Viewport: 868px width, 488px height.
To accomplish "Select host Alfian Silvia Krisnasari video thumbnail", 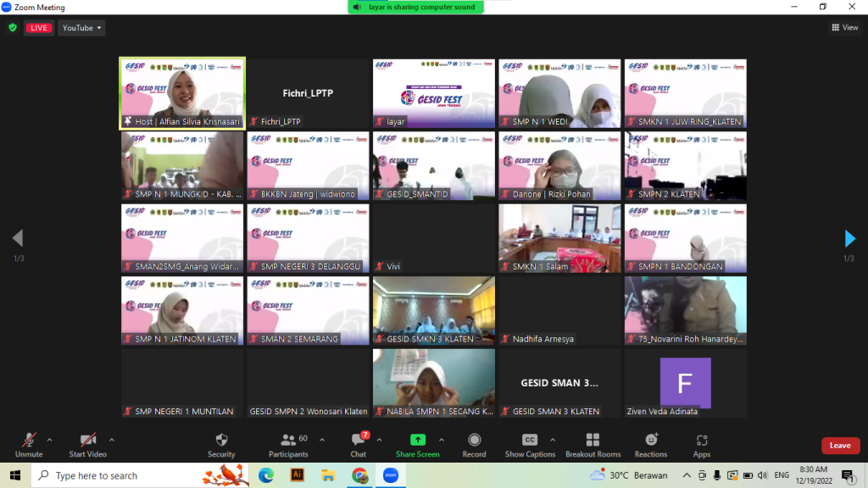I will (x=182, y=93).
